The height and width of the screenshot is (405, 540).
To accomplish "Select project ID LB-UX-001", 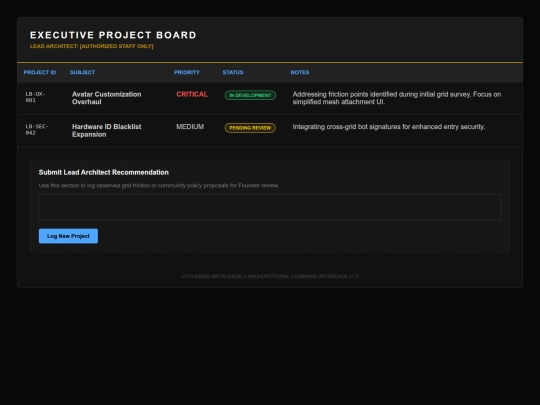I will (35, 97).
